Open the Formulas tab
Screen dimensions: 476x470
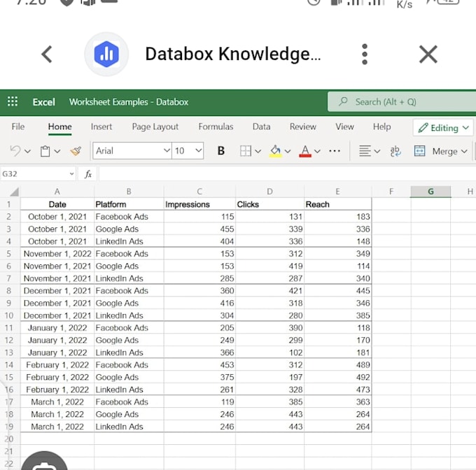[216, 127]
